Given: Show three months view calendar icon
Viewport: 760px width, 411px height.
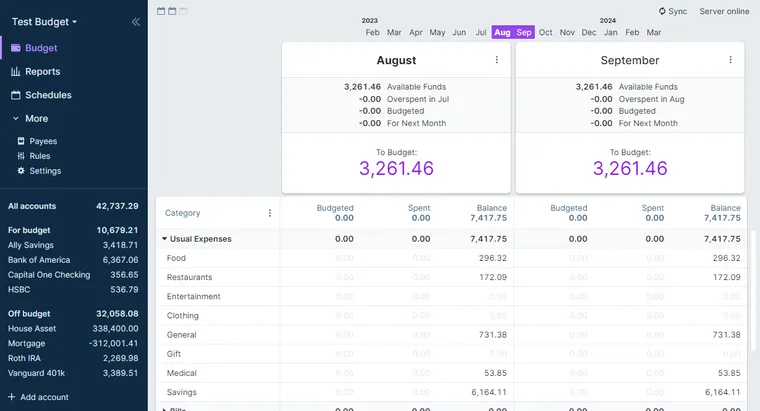Looking at the screenshot, I should pos(183,11).
